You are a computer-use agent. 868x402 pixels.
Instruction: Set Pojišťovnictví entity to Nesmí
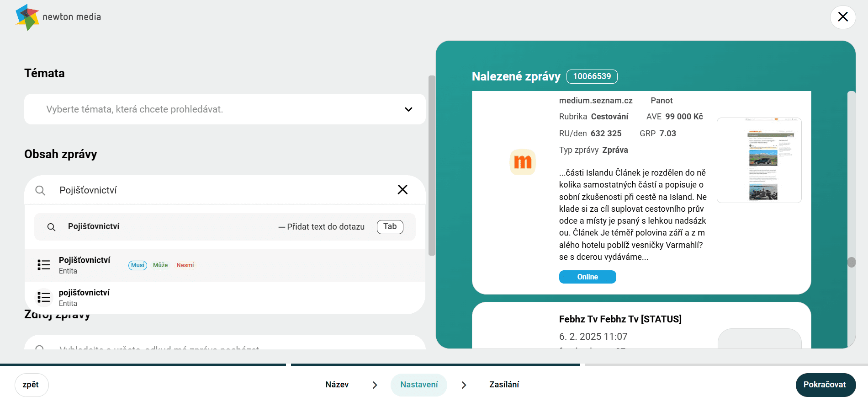coord(185,265)
